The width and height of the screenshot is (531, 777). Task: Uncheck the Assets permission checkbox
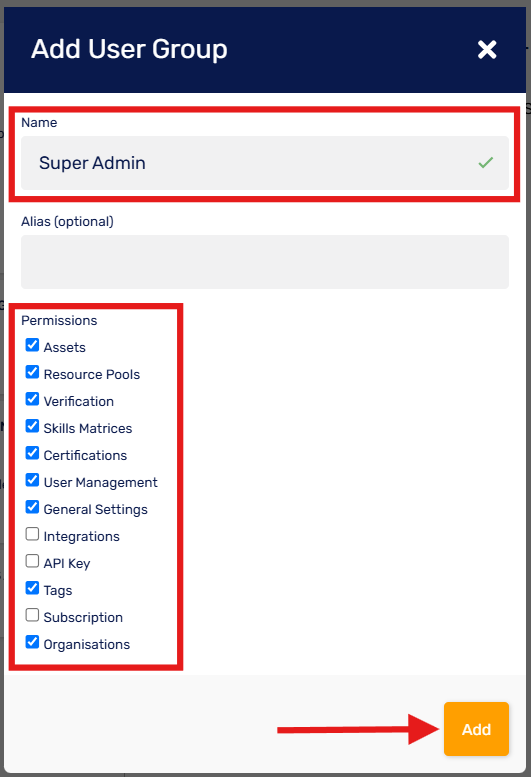(x=32, y=345)
